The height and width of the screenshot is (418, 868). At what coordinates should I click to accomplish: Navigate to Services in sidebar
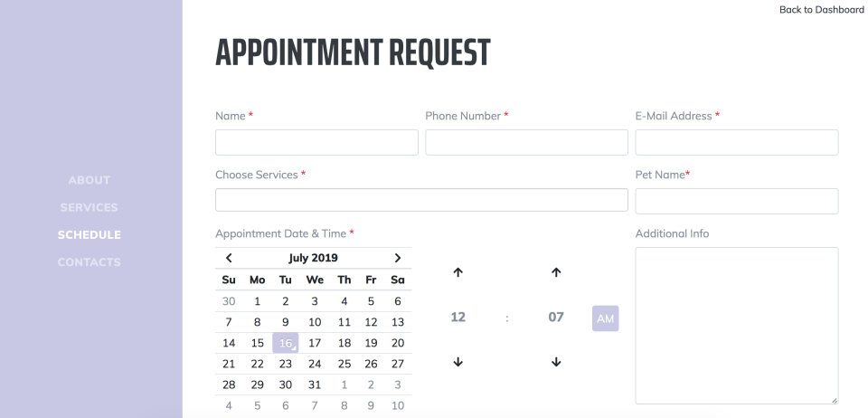[89, 207]
